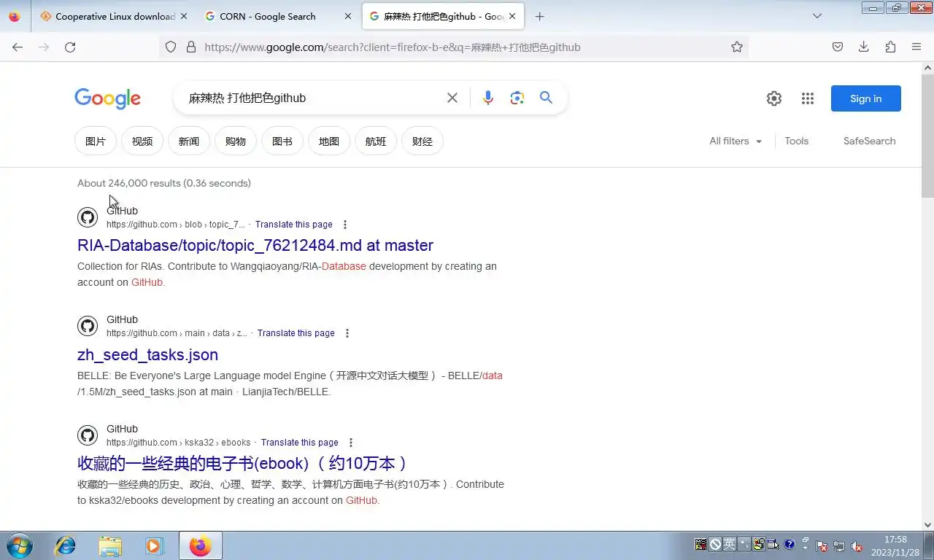Open RIA-Database topic_76212484.md result
This screenshot has height=560, width=934.
(255, 245)
